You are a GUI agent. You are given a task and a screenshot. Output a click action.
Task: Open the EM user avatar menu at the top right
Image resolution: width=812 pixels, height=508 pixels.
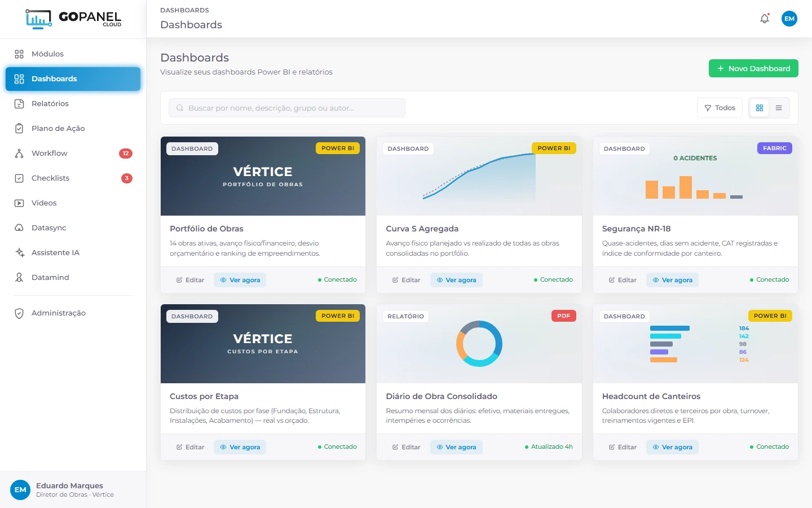pyautogui.click(x=789, y=19)
